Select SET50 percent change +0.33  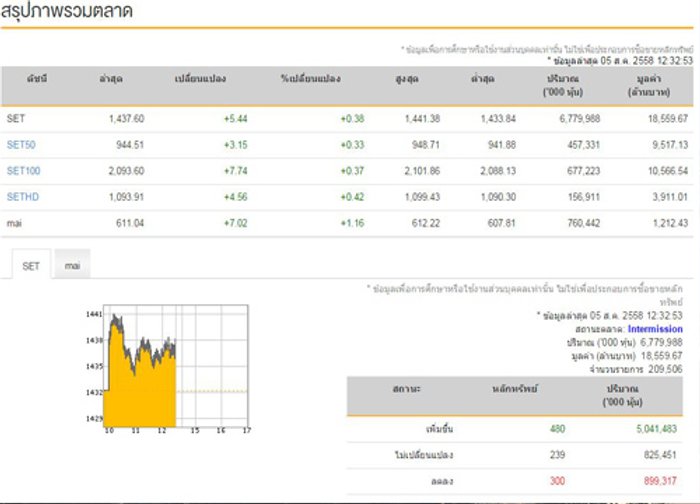[x=352, y=145]
